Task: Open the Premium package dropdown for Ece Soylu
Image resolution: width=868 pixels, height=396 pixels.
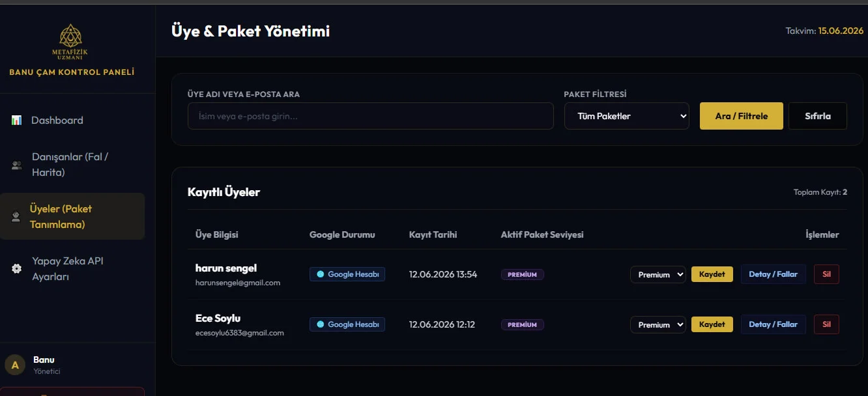Action: tap(658, 324)
